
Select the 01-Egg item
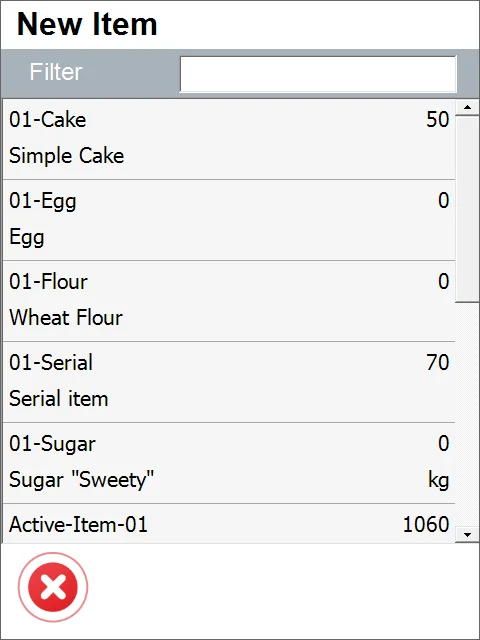point(229,220)
